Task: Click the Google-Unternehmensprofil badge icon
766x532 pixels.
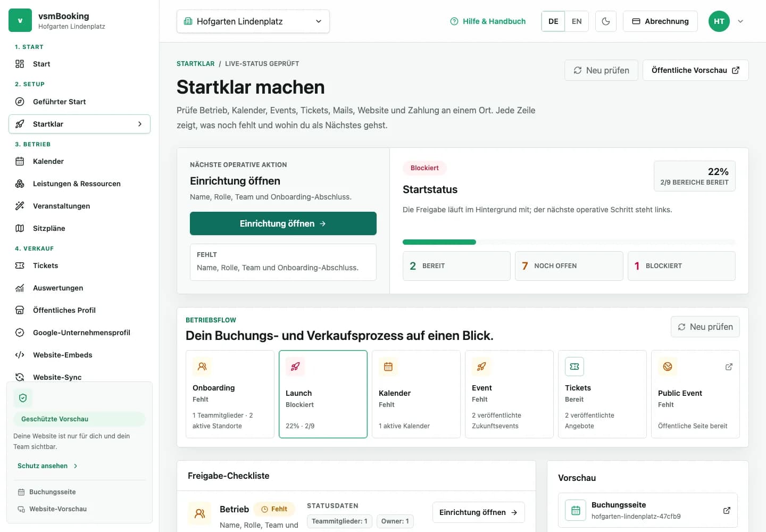Action: 20,332
